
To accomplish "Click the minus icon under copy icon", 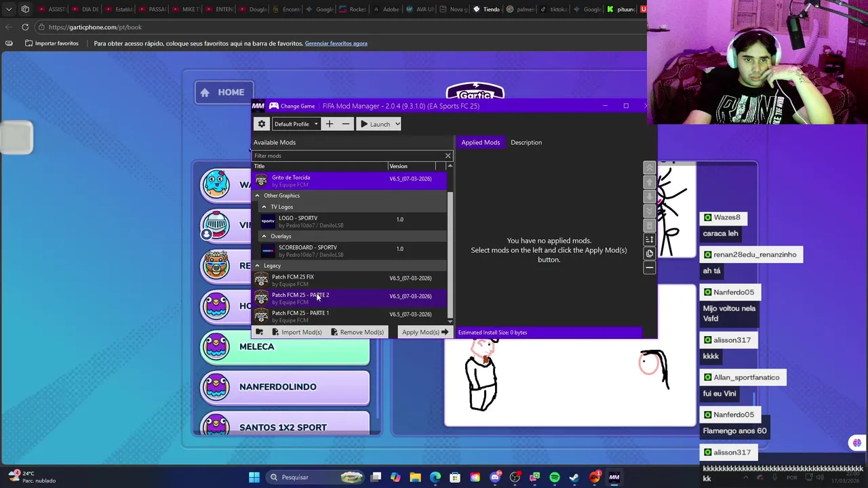I will 649,268.
